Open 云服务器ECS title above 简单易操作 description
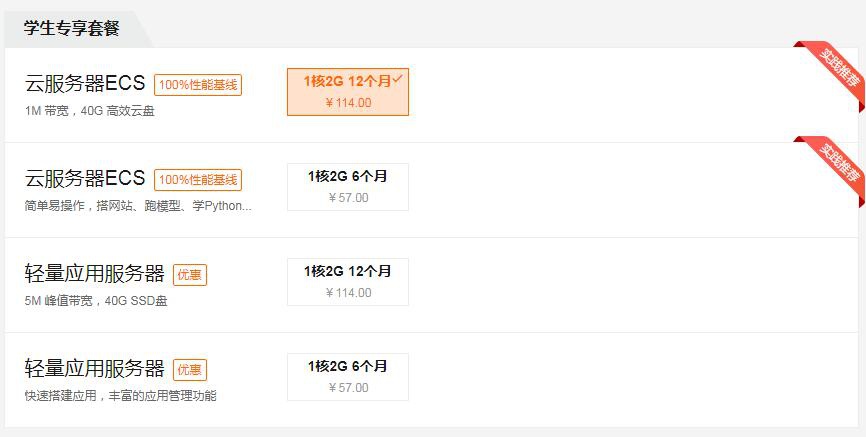 [85, 178]
